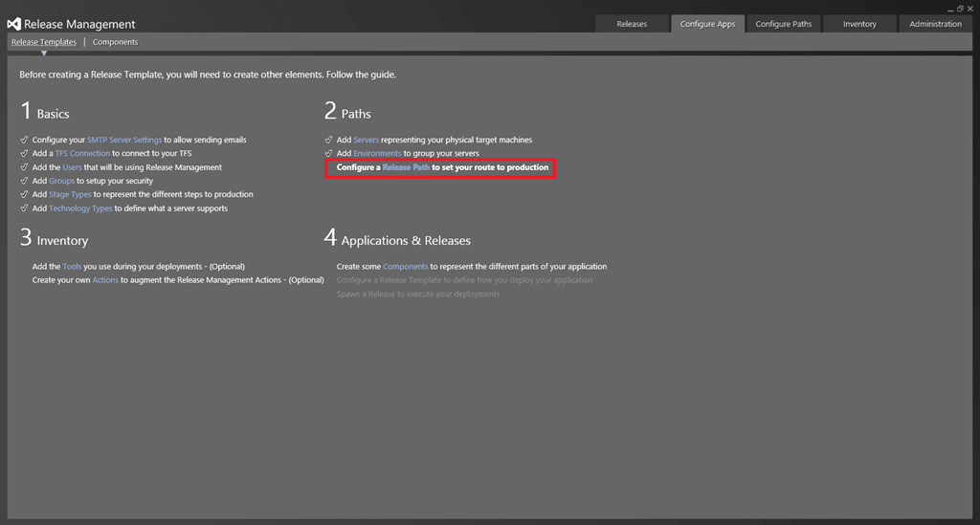Open the Components sub-tab

click(x=115, y=42)
